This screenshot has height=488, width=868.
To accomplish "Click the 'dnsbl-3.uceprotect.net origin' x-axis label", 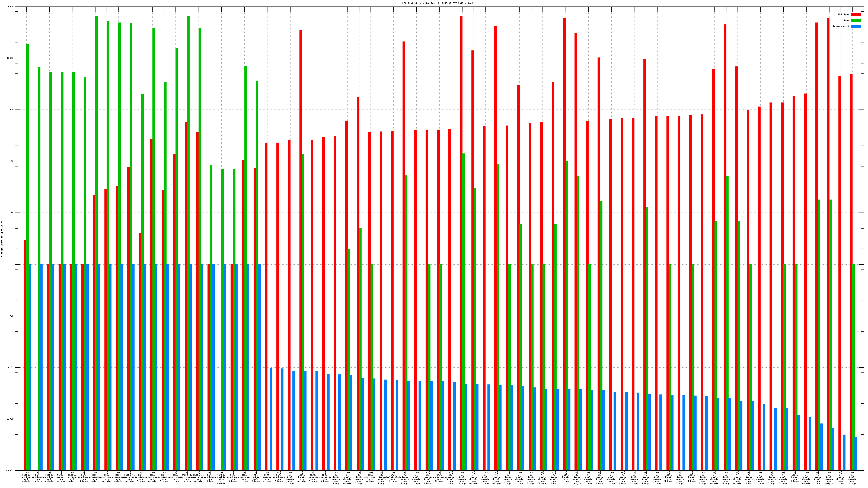I will pyautogui.click(x=130, y=477).
